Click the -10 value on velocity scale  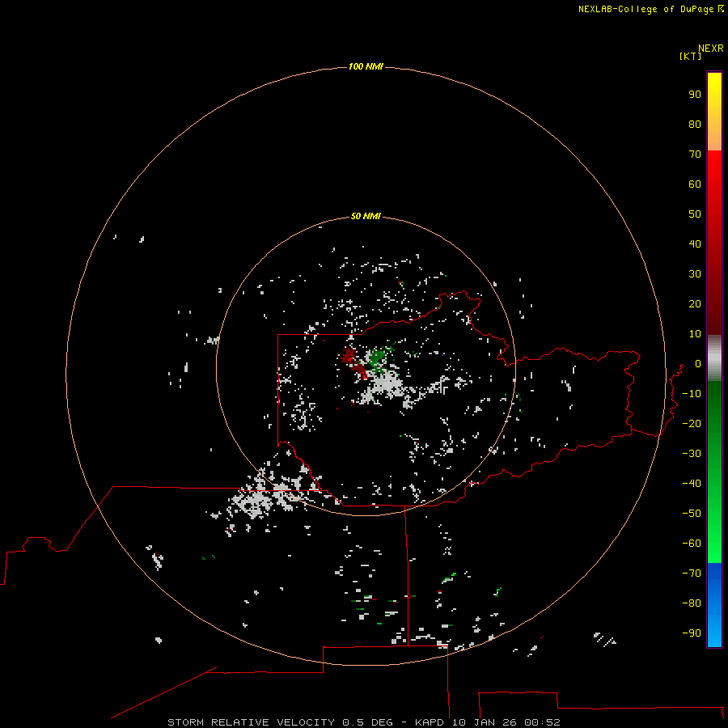692,394
